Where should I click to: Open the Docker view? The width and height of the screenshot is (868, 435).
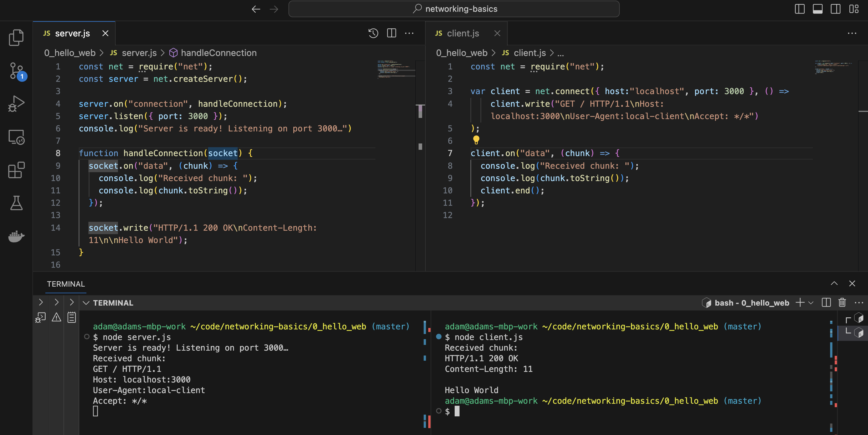pyautogui.click(x=16, y=236)
